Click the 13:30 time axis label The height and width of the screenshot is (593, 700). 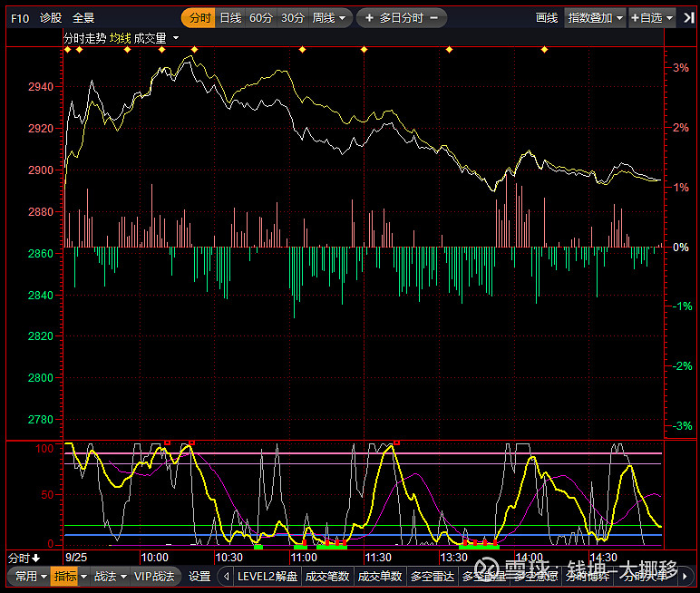tap(454, 558)
